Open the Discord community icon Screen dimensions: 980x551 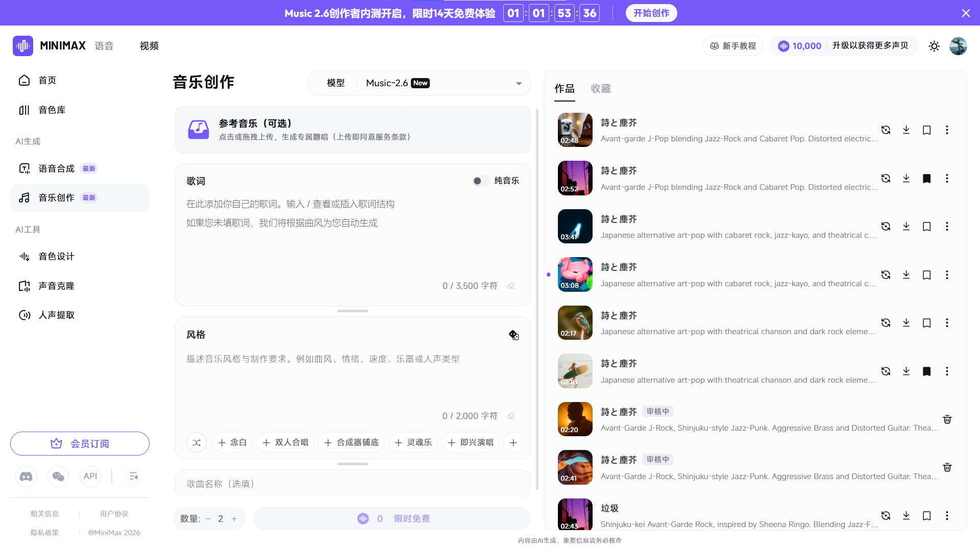26,476
